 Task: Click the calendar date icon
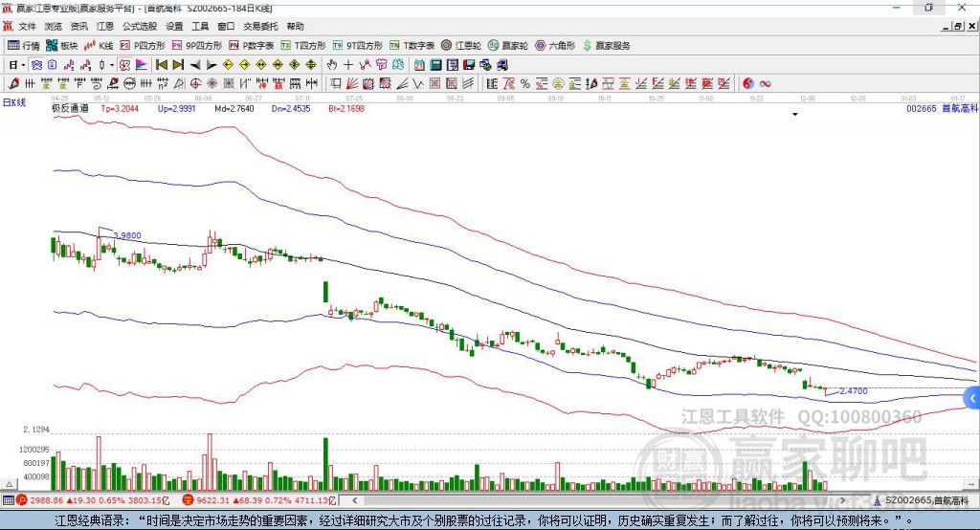[x=419, y=65]
